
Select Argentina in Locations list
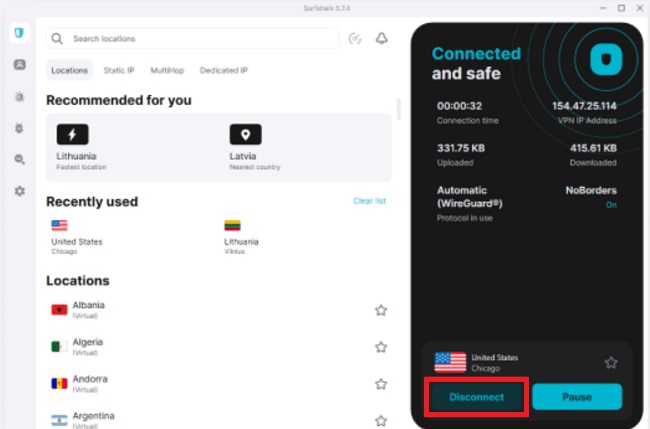pos(218,420)
